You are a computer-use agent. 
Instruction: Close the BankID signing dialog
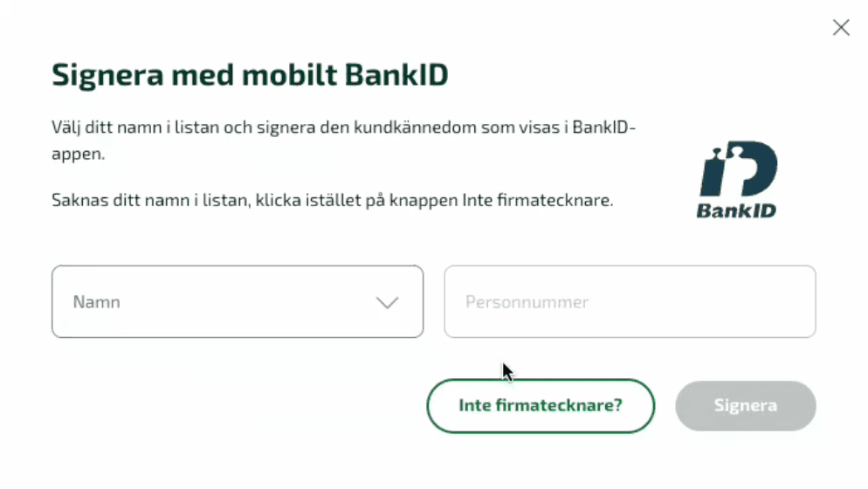click(841, 27)
